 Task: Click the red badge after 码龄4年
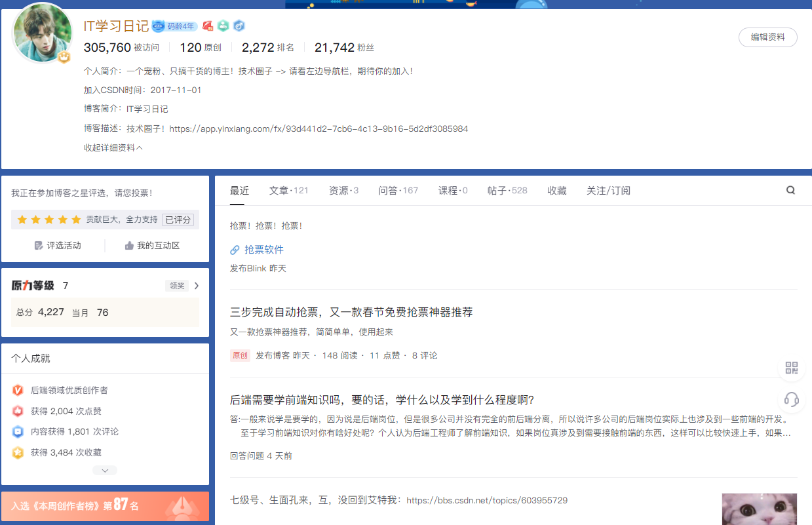point(208,26)
